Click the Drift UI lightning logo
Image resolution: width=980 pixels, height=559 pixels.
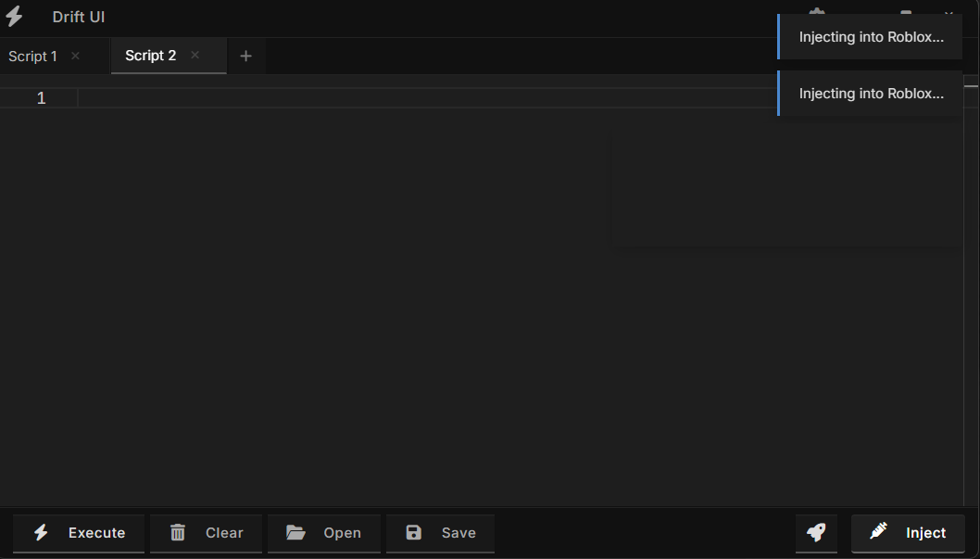[x=15, y=17]
